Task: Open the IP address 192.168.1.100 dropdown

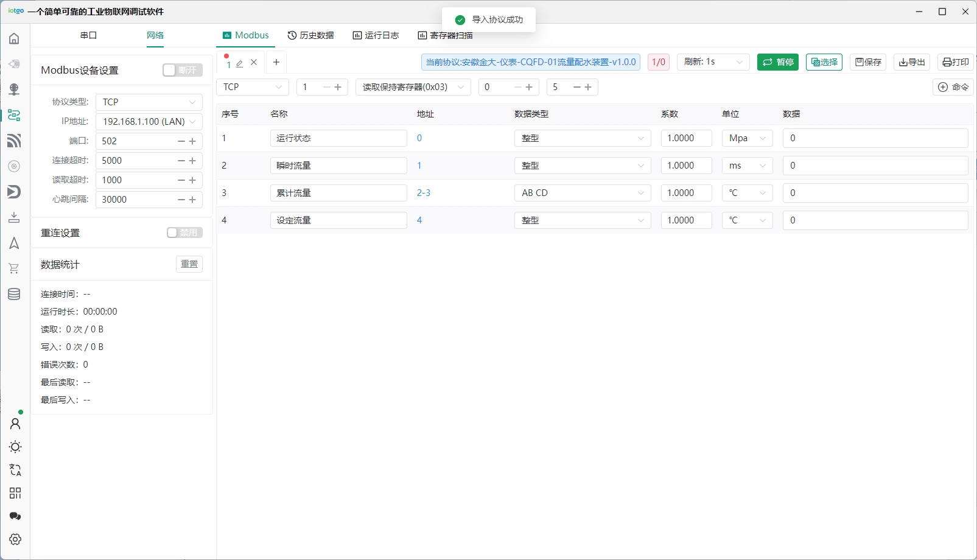Action: pyautogui.click(x=149, y=121)
